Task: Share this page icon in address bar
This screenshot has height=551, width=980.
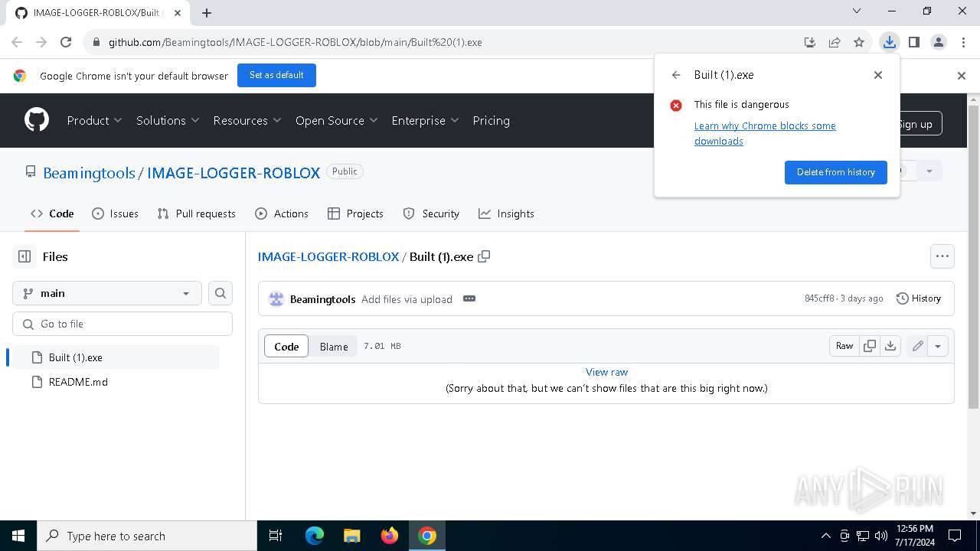Action: point(835,42)
